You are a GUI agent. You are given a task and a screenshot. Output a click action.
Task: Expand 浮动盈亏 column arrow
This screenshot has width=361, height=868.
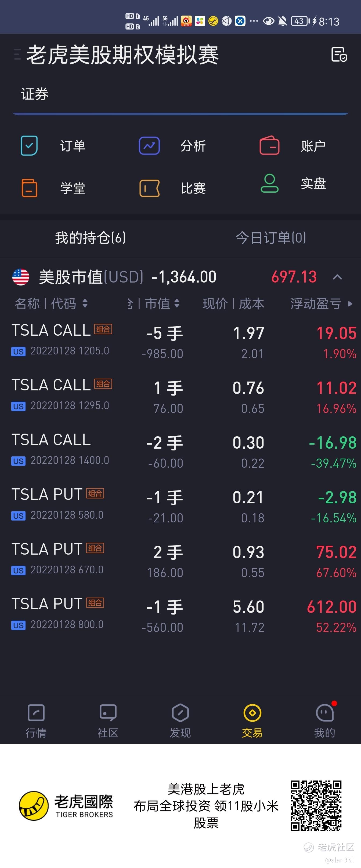(x=350, y=304)
